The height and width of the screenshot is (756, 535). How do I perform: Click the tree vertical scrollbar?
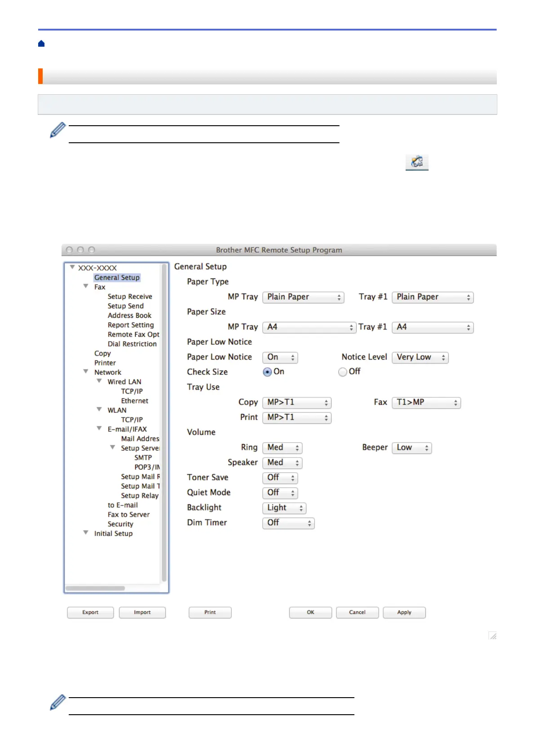164,423
